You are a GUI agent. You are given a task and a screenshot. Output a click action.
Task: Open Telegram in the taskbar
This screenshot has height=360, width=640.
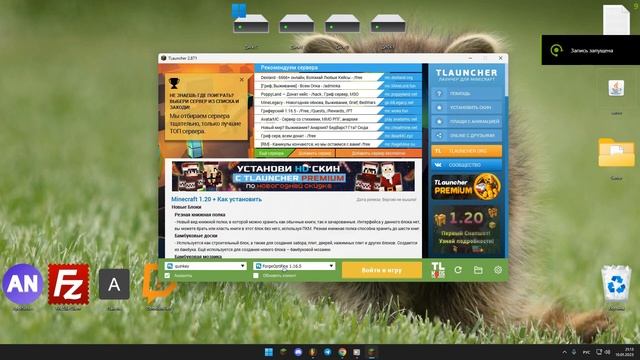tap(327, 352)
